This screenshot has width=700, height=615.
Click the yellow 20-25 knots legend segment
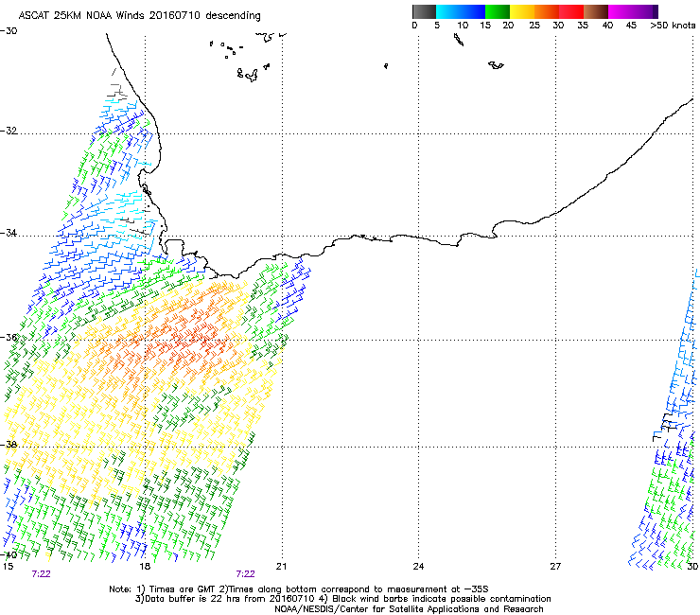click(x=522, y=11)
